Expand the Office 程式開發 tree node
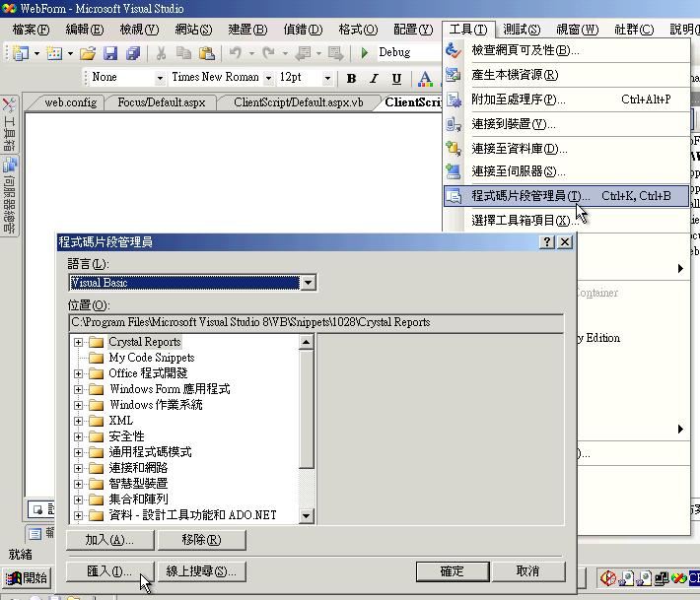Viewport: 700px width, 600px height. [78, 373]
